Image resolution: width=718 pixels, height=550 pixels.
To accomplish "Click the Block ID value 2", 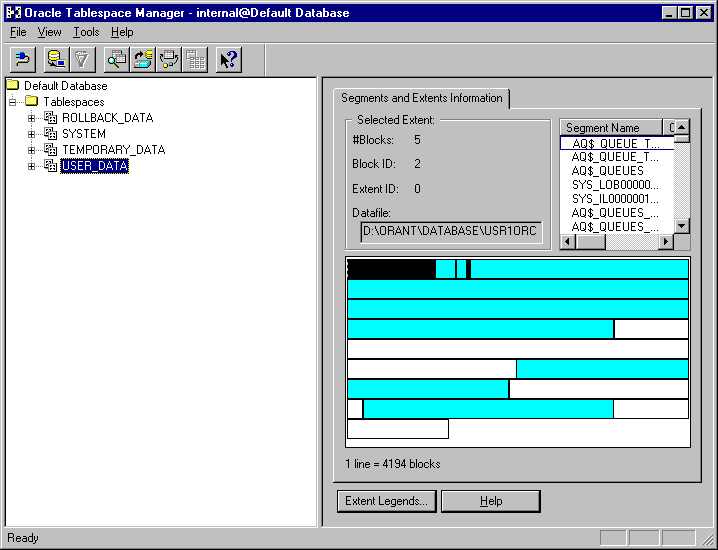I will pyautogui.click(x=417, y=164).
